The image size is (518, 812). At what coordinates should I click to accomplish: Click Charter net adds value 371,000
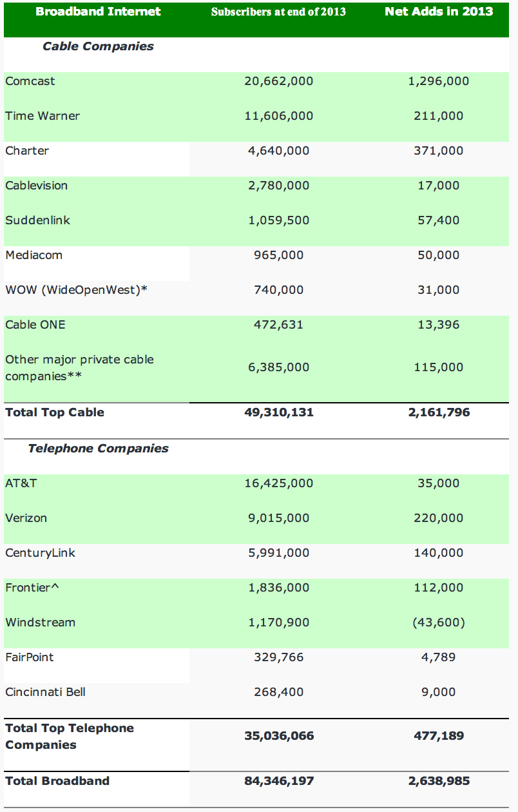click(439, 151)
